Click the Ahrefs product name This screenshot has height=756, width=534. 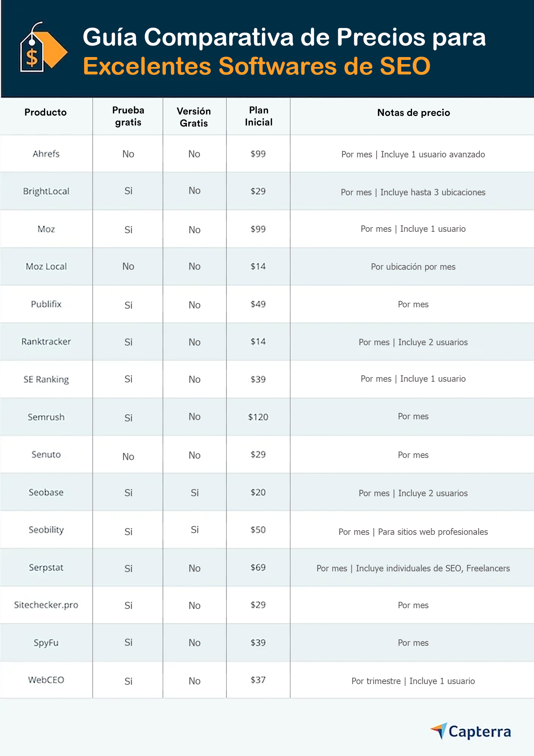point(46,154)
